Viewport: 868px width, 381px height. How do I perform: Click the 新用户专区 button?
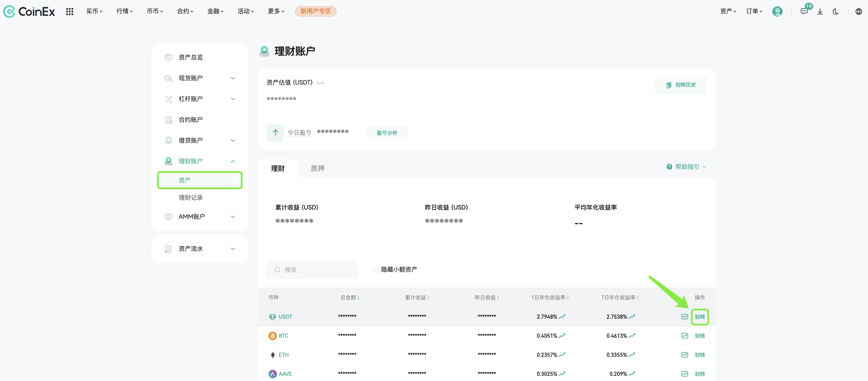click(x=315, y=12)
